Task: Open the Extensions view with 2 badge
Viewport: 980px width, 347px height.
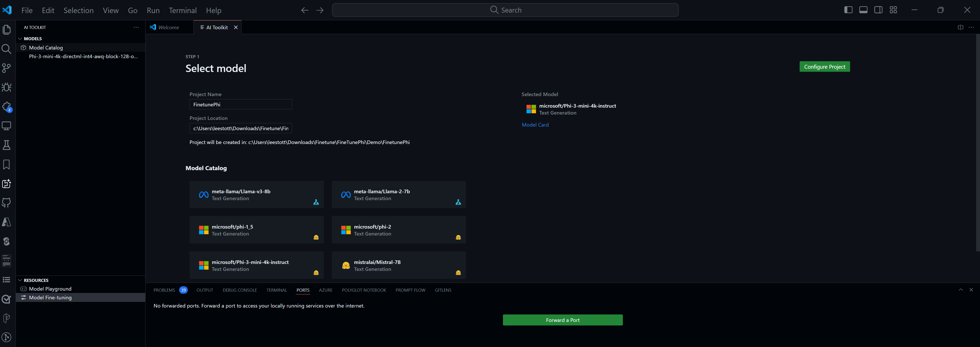Action: [x=6, y=107]
